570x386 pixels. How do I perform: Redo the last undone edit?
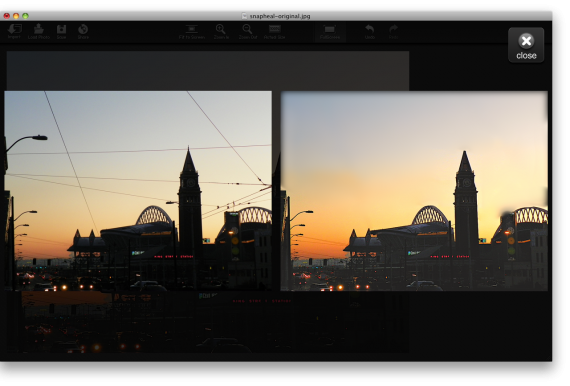pyautogui.click(x=393, y=32)
